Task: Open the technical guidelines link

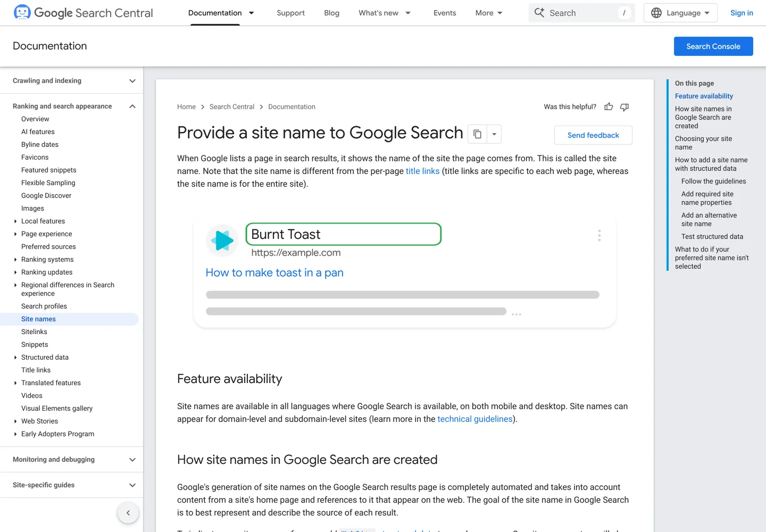Action: pyautogui.click(x=474, y=419)
